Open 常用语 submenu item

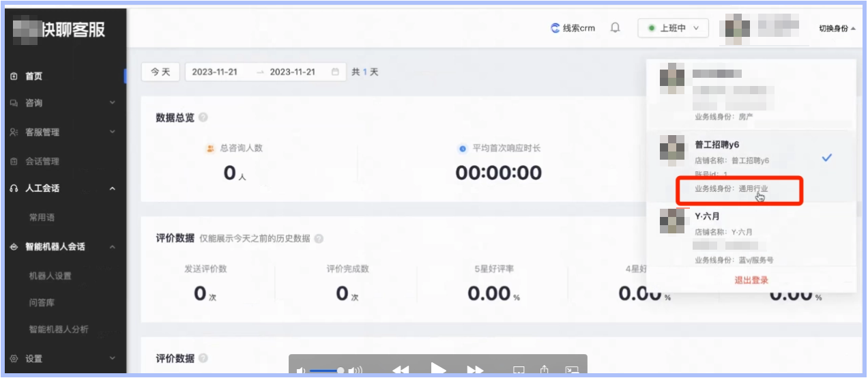[42, 218]
